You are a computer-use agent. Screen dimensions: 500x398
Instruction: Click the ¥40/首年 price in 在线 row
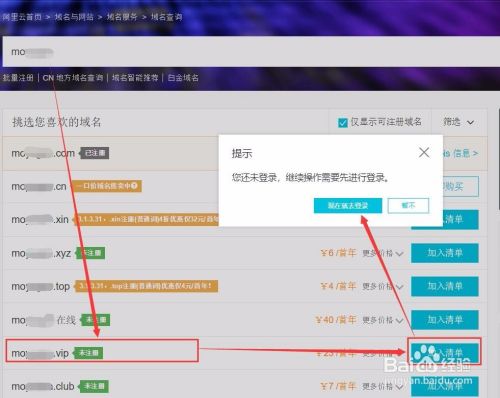[336, 320]
